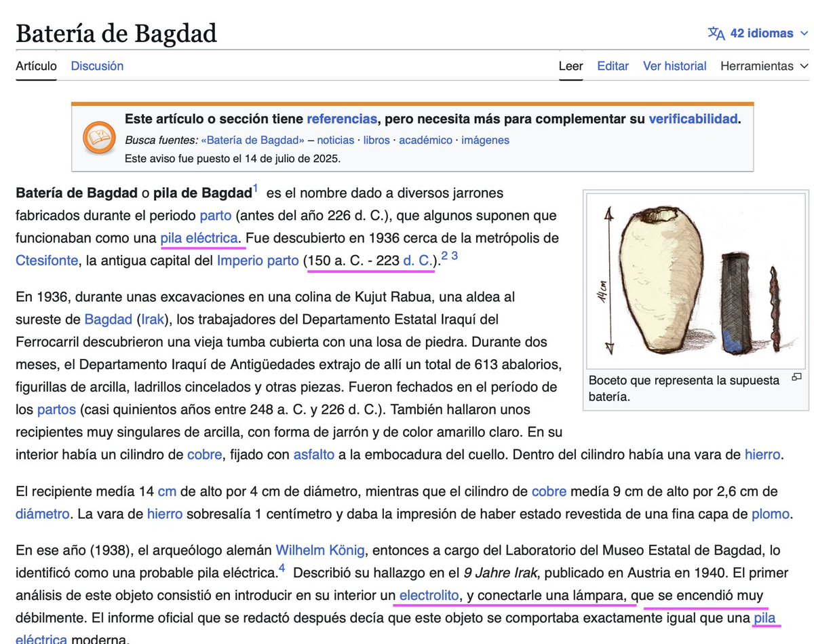Open the battery sketch thumbnail image
The image size is (814, 644).
tap(697, 280)
